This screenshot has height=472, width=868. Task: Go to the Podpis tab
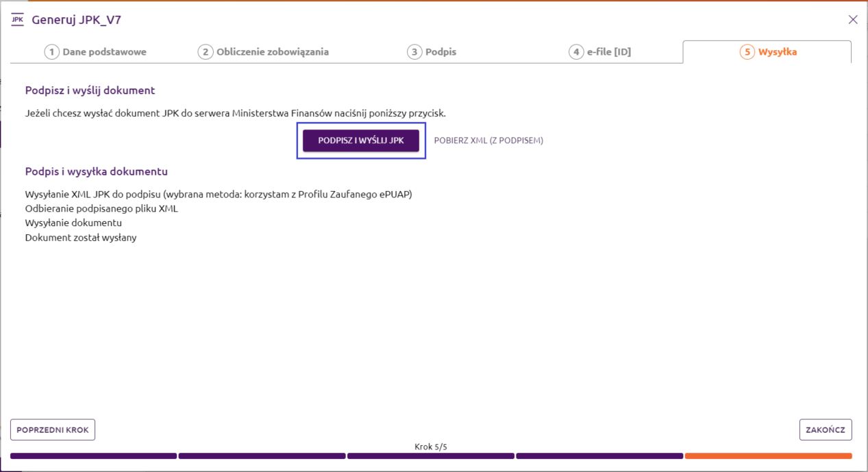pyautogui.click(x=432, y=52)
